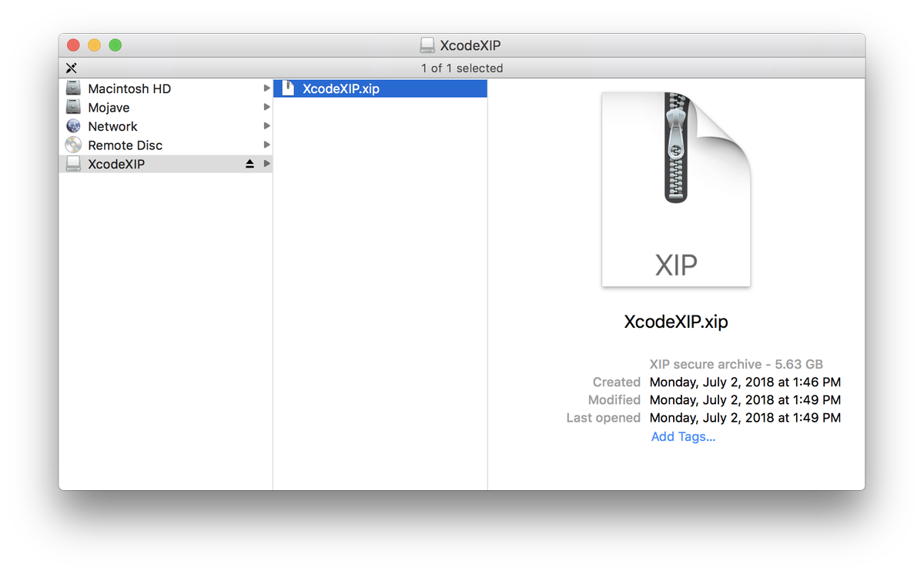This screenshot has width=924, height=574.
Task: Select the Remote Disc entry
Action: point(166,145)
